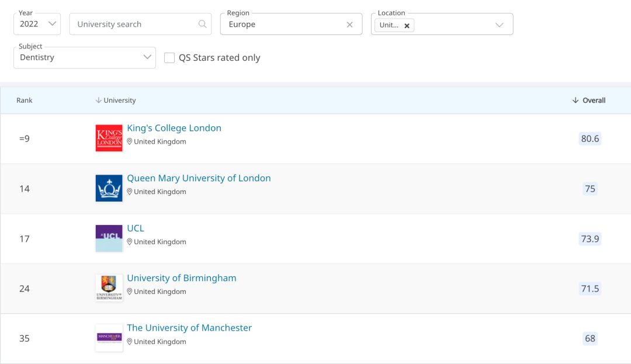The image size is (631, 364).
Task: Open the Location dropdown arrow
Action: coord(499,25)
